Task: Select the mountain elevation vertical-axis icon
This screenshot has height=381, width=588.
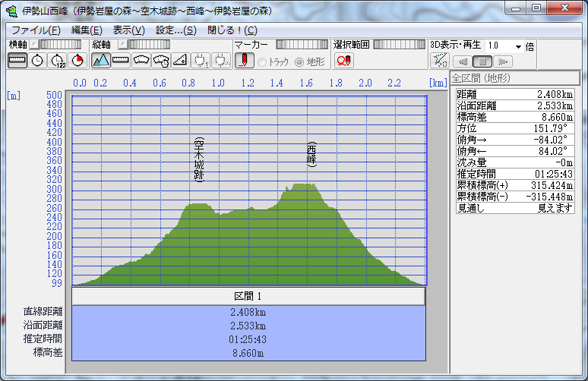Action: (x=101, y=60)
